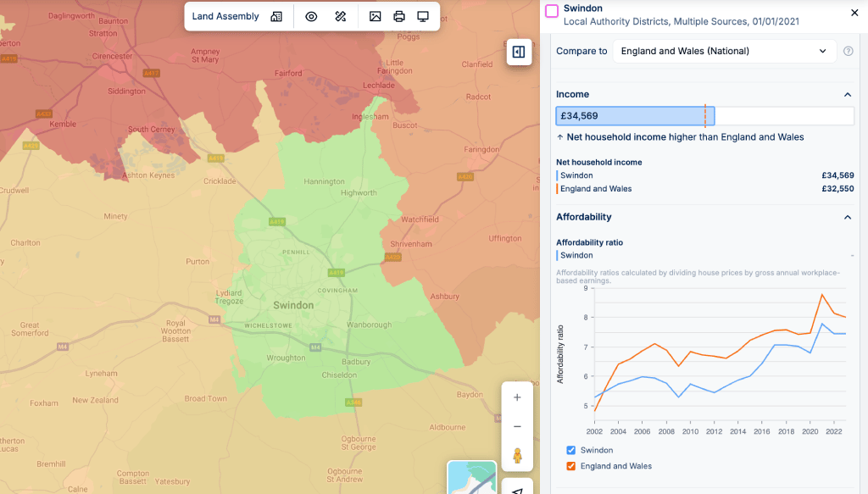The width and height of the screenshot is (868, 494).
Task: Open the help question mark beside Compare to
Action: coord(848,51)
